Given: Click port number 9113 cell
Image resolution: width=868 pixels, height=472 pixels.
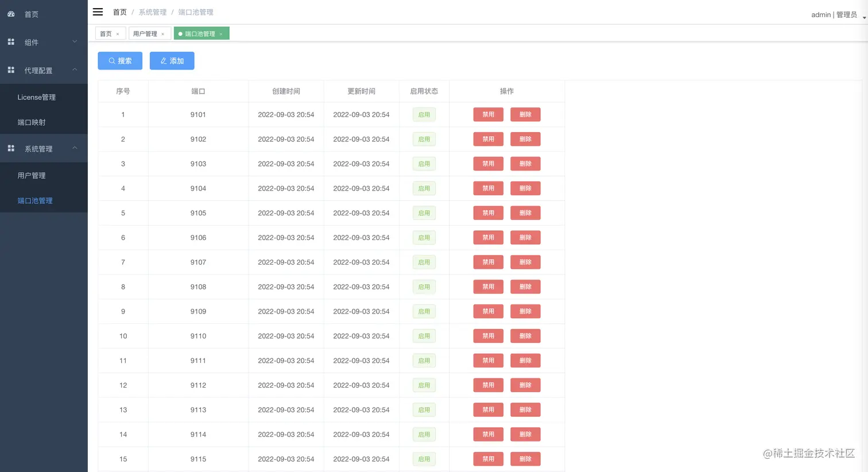Looking at the screenshot, I should point(198,409).
